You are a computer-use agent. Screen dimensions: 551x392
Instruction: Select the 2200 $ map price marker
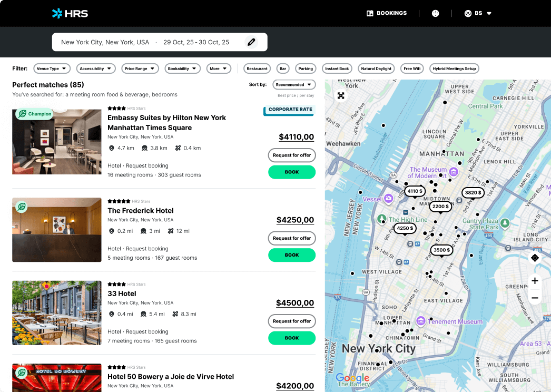tap(440, 207)
